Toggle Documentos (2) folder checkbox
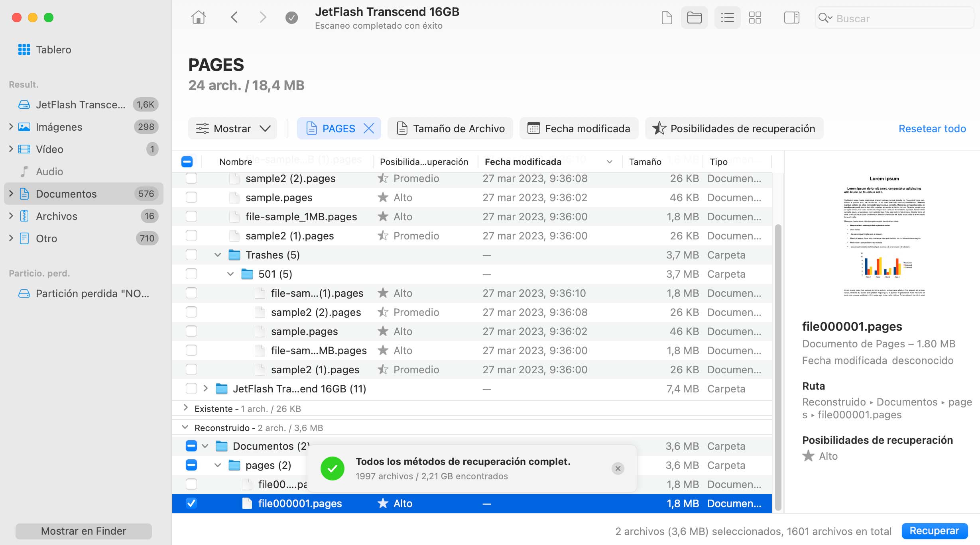The height and width of the screenshot is (545, 980). [191, 446]
